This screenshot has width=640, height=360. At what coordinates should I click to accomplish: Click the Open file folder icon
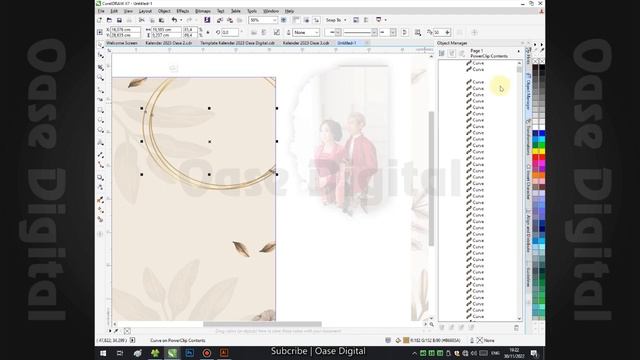[109, 20]
